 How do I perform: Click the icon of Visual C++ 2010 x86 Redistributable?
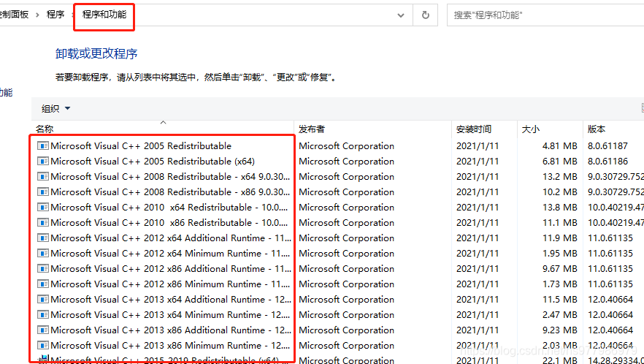42,222
